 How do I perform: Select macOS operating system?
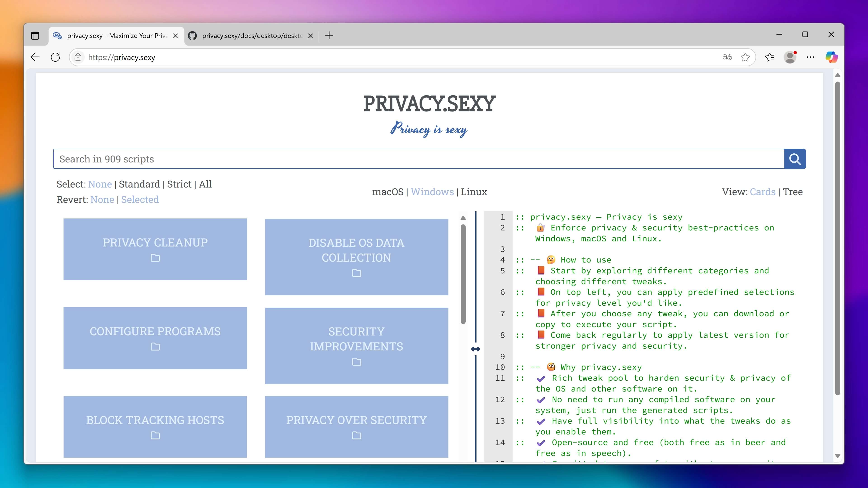pos(387,192)
